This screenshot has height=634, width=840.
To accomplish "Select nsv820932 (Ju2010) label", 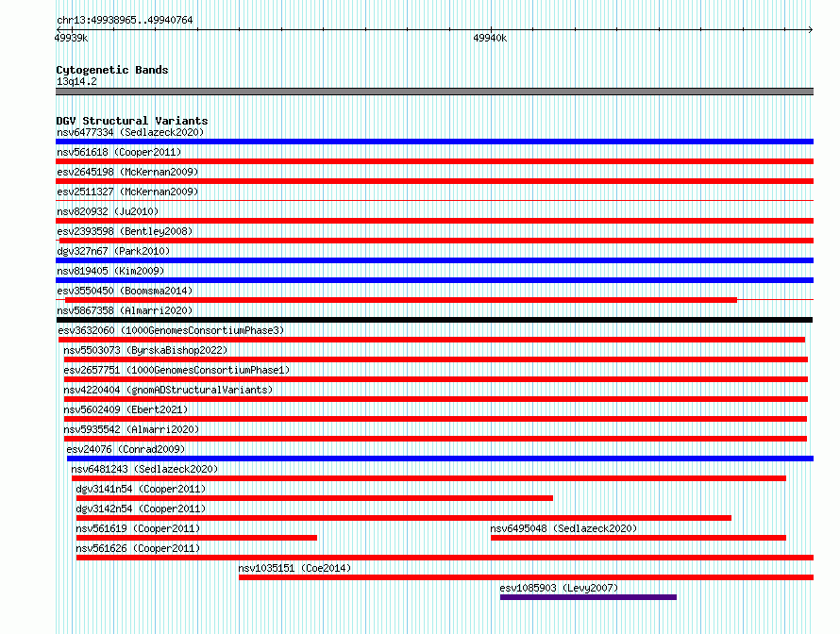I will coord(108,211).
